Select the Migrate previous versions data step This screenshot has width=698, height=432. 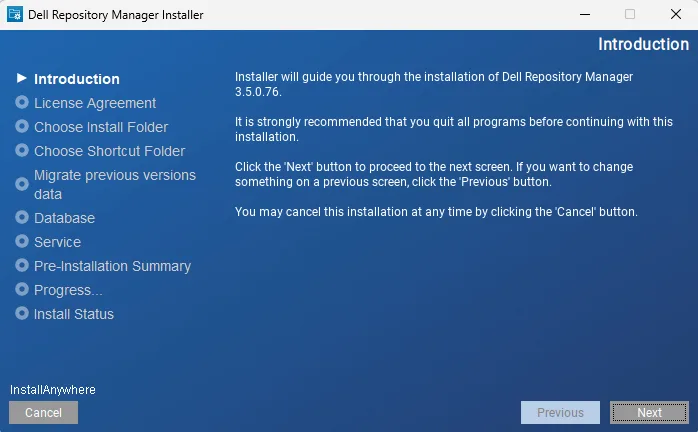(114, 184)
